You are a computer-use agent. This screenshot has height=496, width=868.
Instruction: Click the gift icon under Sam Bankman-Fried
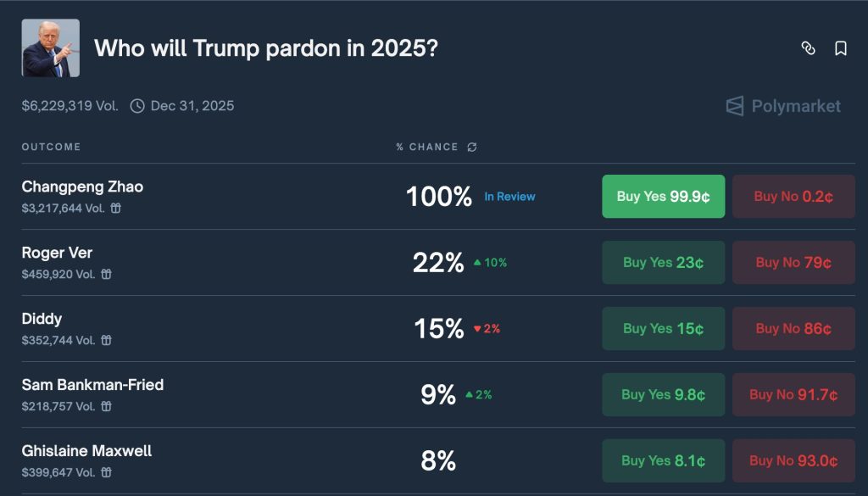pos(107,406)
